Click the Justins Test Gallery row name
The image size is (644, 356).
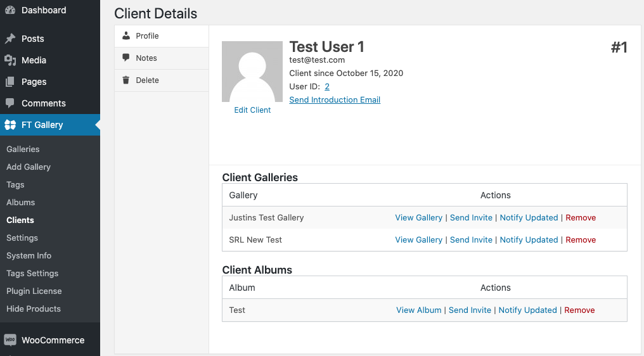(x=267, y=218)
